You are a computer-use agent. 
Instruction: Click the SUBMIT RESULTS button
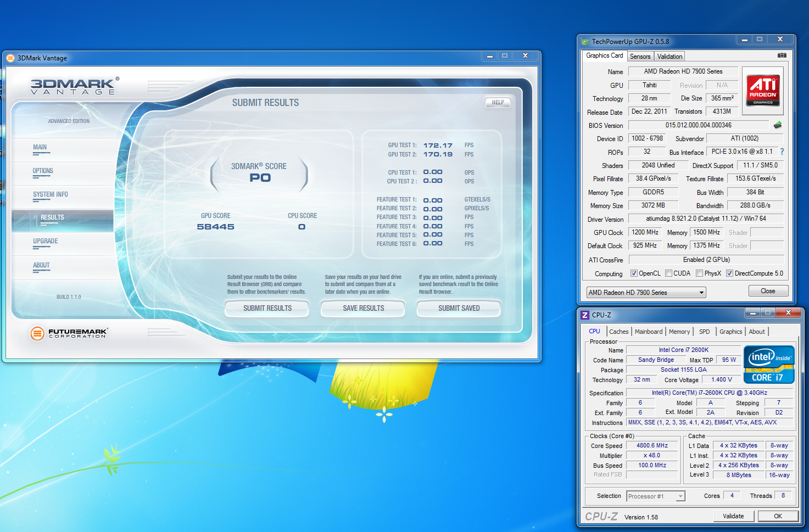pyautogui.click(x=267, y=309)
